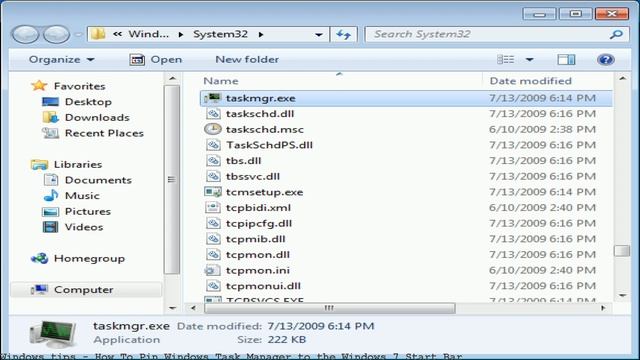Click the New folder button
This screenshot has height=360, width=640.
tap(247, 60)
